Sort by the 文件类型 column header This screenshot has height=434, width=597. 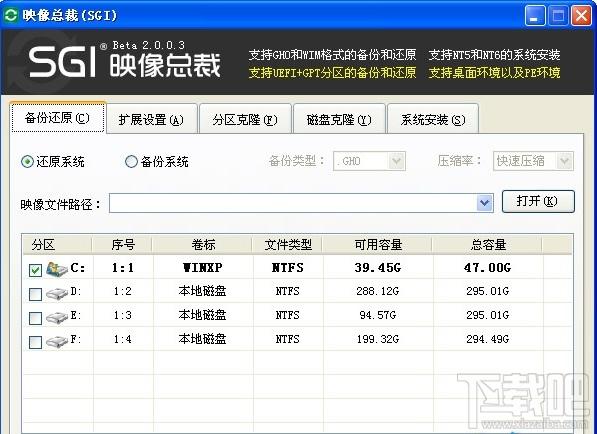tap(288, 245)
